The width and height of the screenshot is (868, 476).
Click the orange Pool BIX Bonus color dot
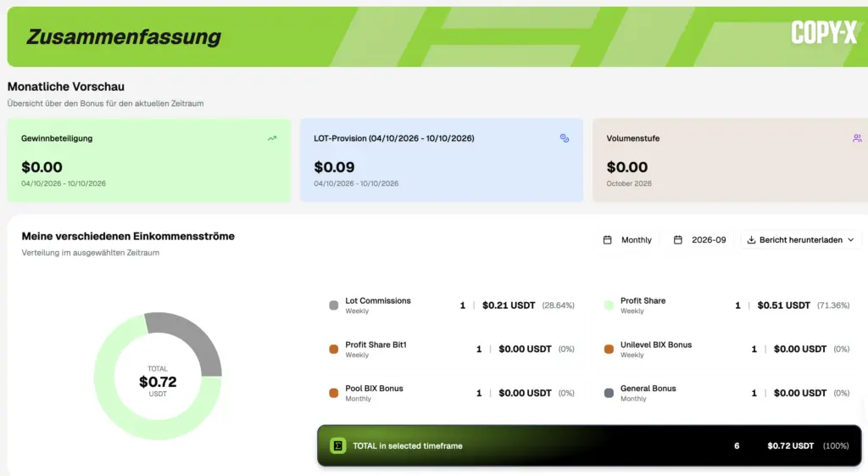click(x=333, y=393)
